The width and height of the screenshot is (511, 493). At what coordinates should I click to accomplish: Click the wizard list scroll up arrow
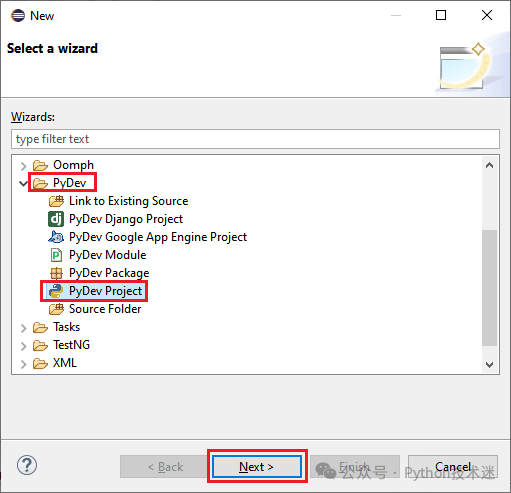489,165
